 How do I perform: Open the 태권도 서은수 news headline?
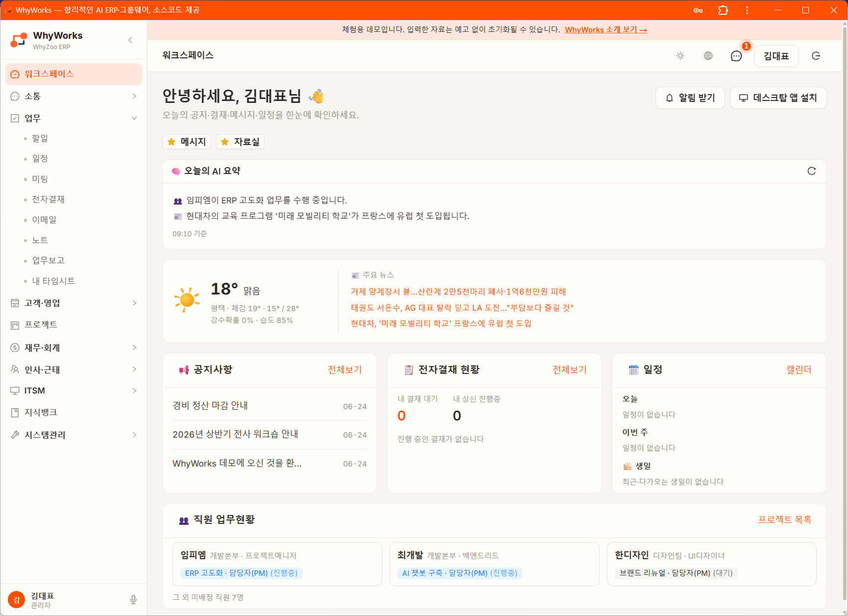click(462, 308)
